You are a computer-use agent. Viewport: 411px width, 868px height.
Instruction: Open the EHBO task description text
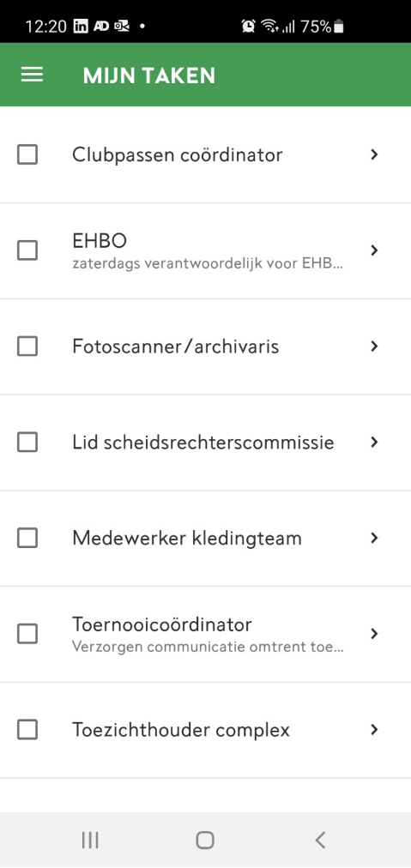tap(208, 264)
